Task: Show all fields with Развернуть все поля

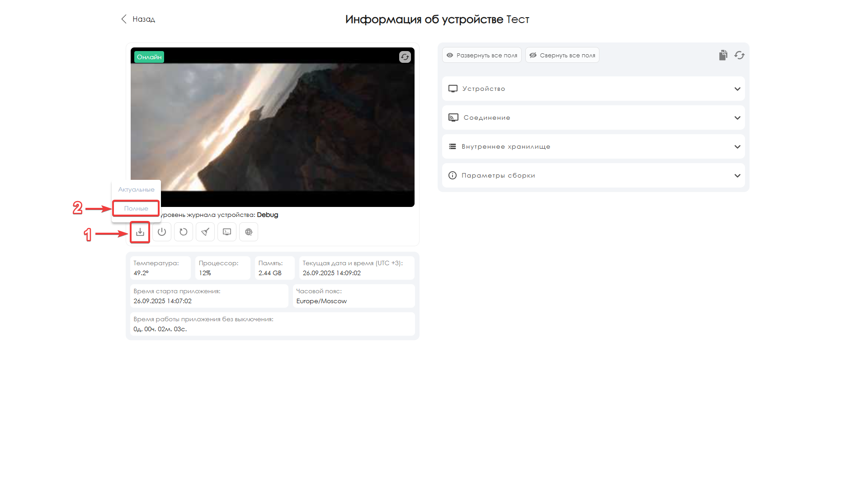Action: pos(482,55)
